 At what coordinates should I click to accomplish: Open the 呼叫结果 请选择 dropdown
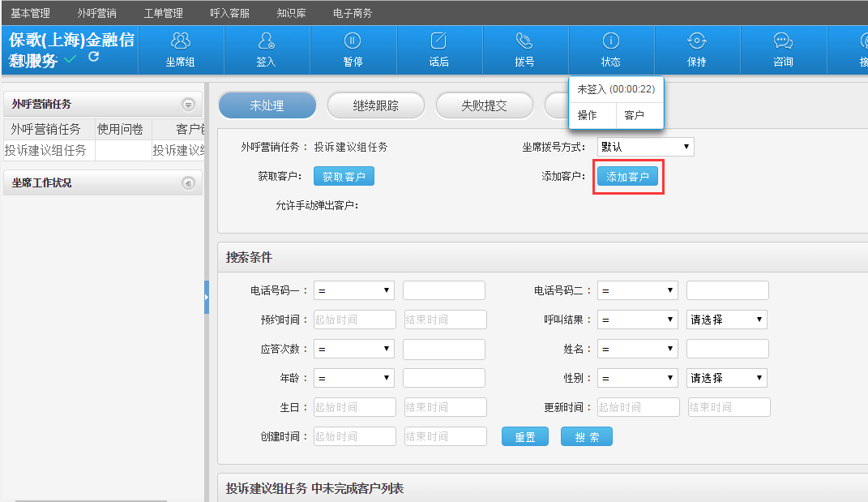726,320
